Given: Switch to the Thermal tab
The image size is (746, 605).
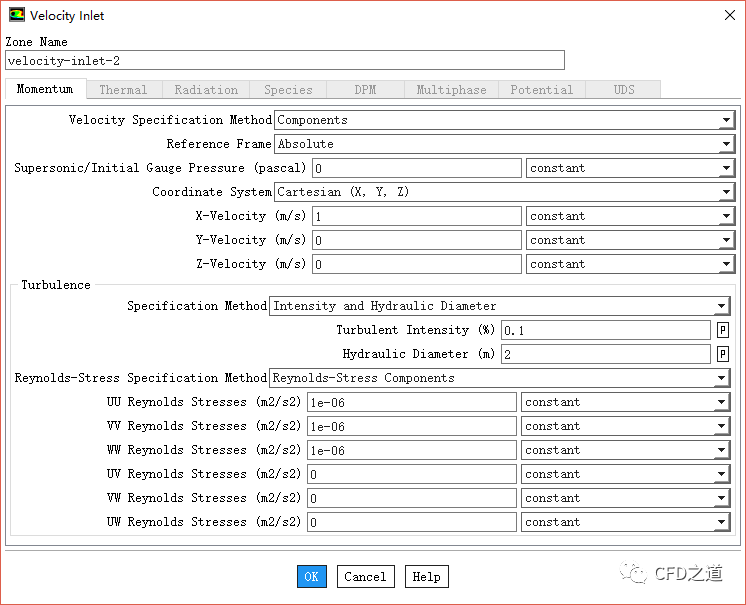Looking at the screenshot, I should point(123,90).
